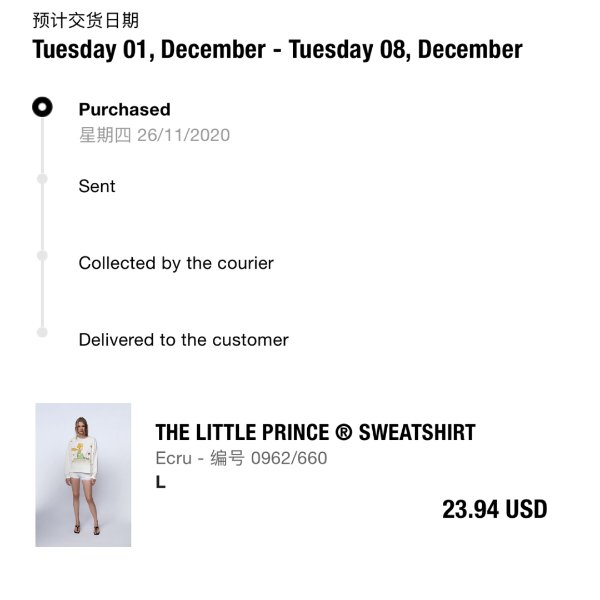Select THE LITTLE PRINCE SWEATSHIRT title

pos(315,432)
